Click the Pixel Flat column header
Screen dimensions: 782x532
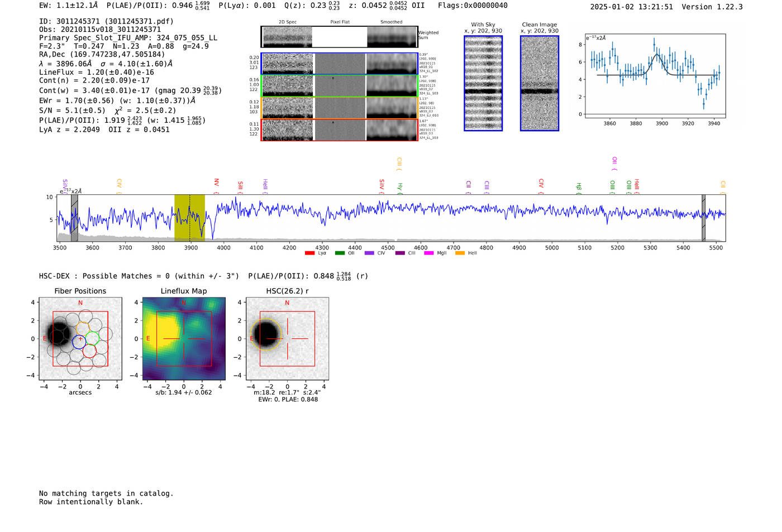340,22
